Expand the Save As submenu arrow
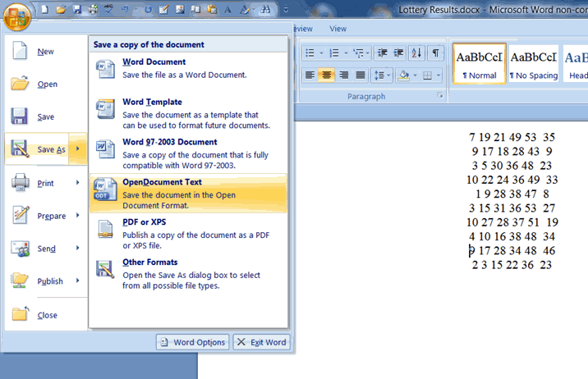 [78, 148]
